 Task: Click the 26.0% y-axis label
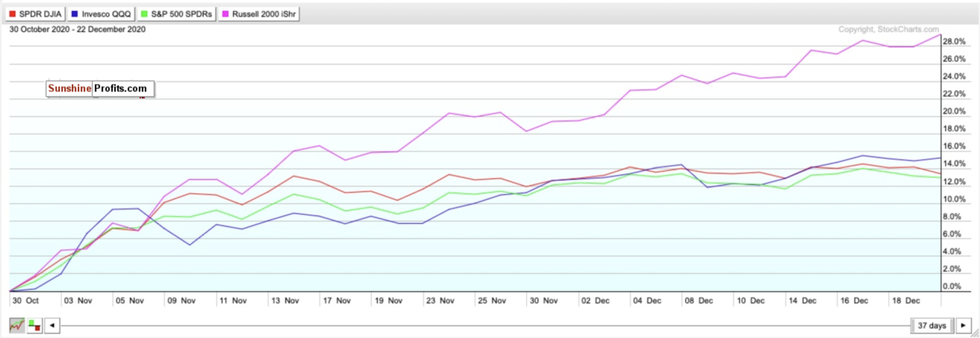pyautogui.click(x=954, y=59)
